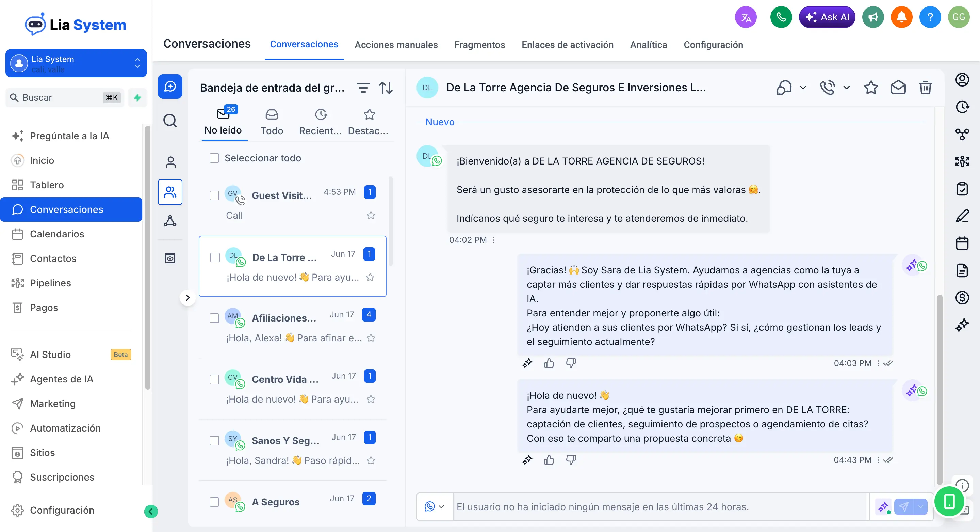The height and width of the screenshot is (532, 980).
Task: Select the team inbox people icon
Action: click(170, 192)
